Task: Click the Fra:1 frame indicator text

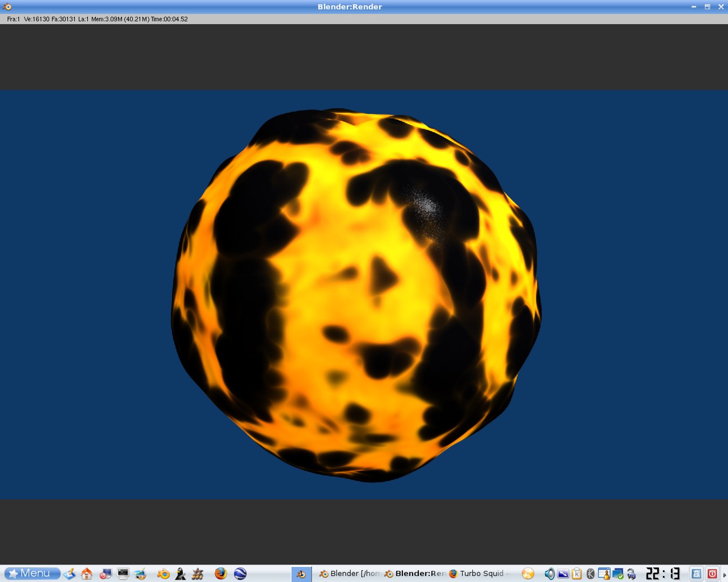Action: [x=13, y=19]
